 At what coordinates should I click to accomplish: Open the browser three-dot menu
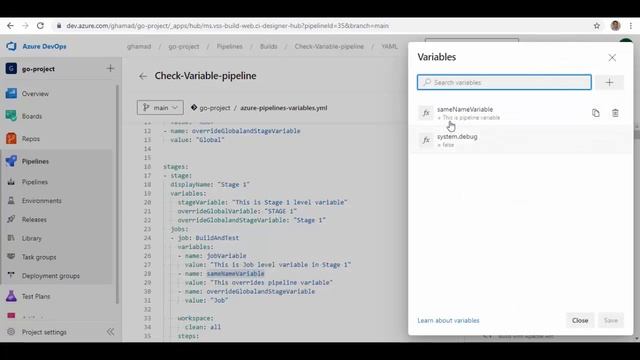tap(631, 26)
